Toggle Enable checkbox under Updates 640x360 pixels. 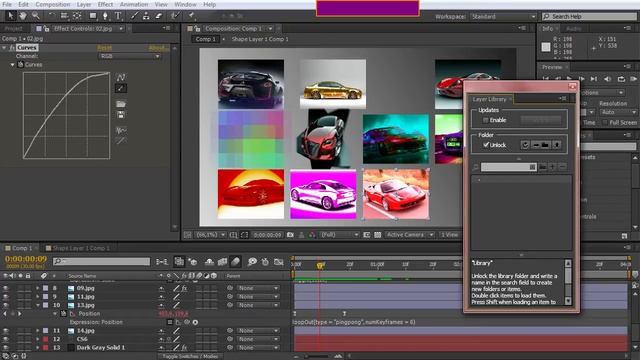pyautogui.click(x=485, y=120)
